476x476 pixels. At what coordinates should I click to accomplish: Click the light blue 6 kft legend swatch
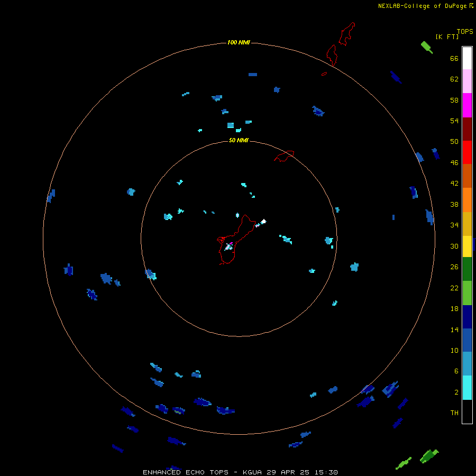(467, 364)
